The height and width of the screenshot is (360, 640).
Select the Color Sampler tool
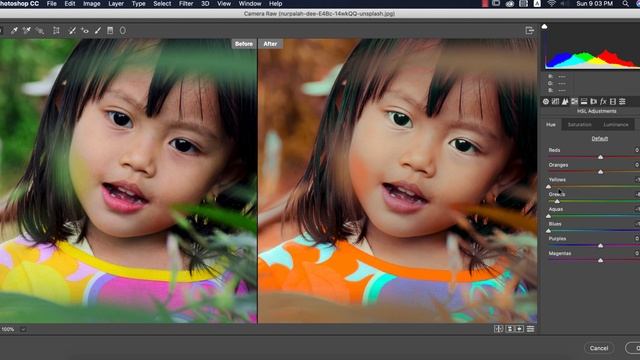point(27,31)
